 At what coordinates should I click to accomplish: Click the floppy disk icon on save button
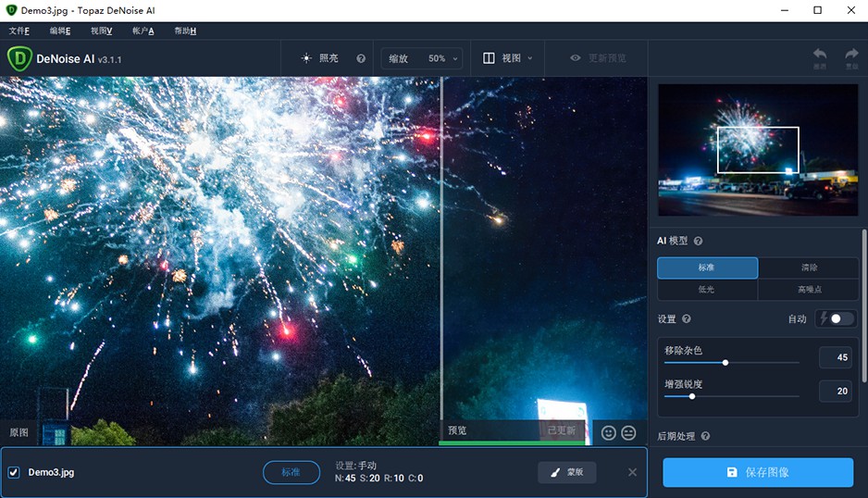coord(732,472)
